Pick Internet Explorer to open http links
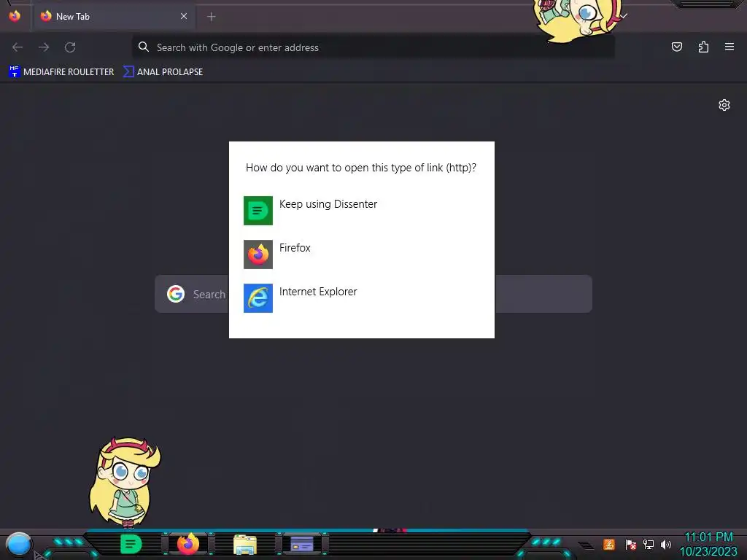This screenshot has width=747, height=560. tap(362, 298)
